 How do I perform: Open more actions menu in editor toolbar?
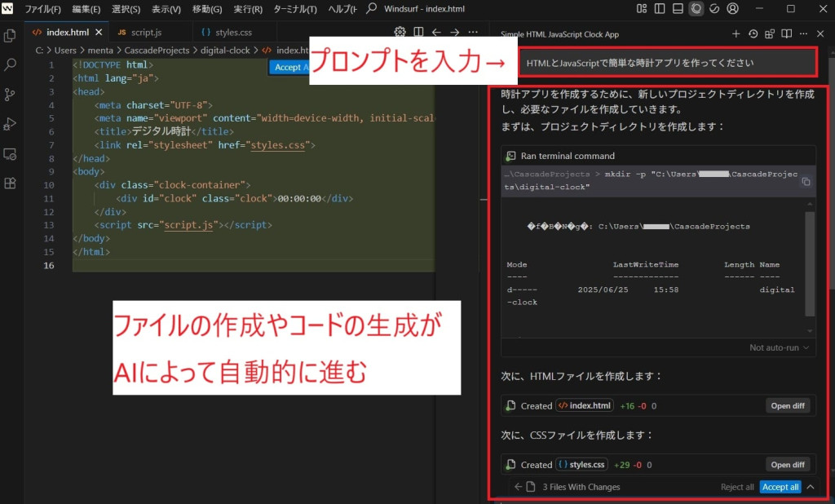click(x=473, y=32)
